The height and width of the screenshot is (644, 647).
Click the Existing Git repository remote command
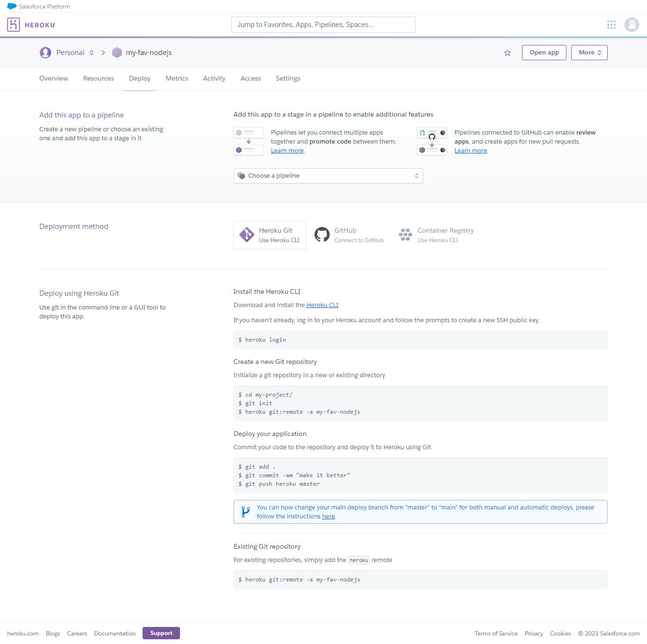420,580
